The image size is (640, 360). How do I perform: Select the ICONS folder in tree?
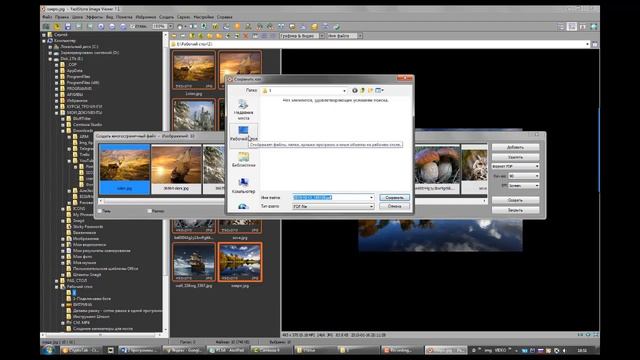(x=79, y=209)
